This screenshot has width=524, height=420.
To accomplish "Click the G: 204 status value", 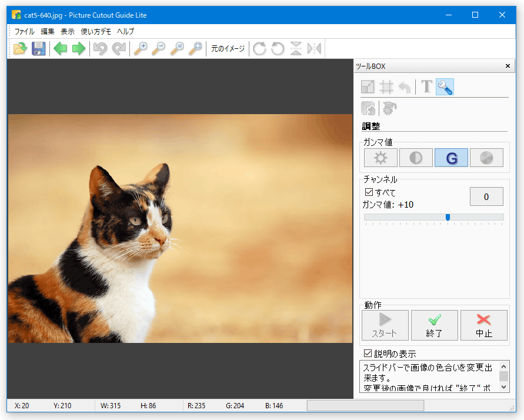I will pyautogui.click(x=235, y=406).
